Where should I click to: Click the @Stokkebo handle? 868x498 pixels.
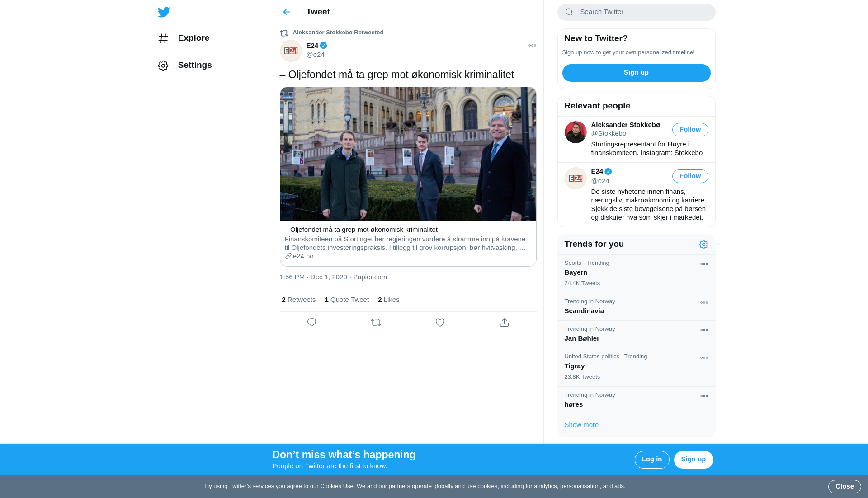(609, 133)
